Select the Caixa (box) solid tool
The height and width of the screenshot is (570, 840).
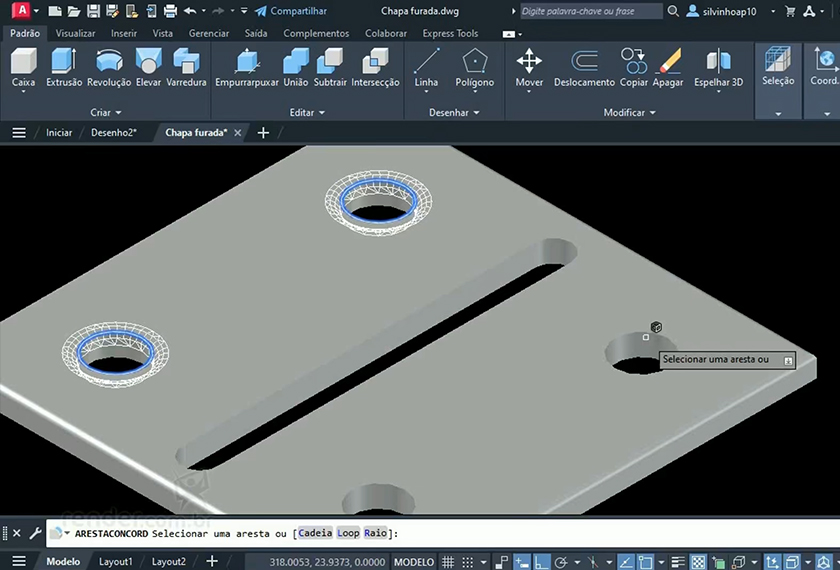[23, 62]
